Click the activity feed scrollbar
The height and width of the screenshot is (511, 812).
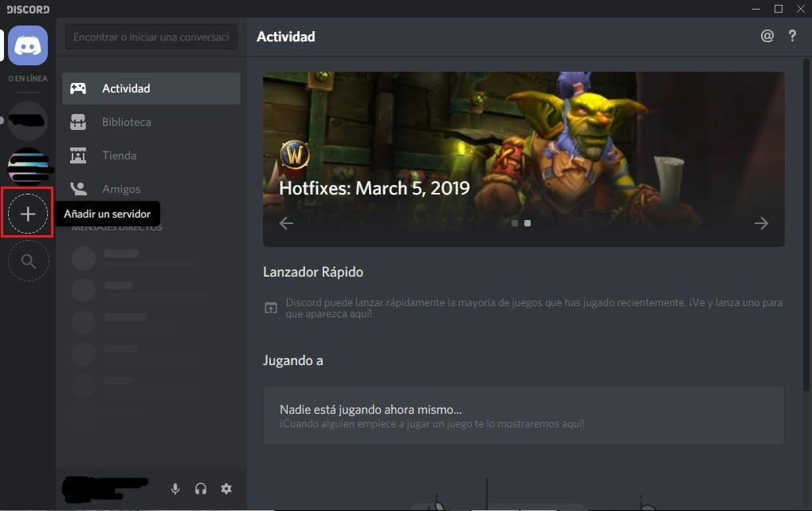point(806,226)
